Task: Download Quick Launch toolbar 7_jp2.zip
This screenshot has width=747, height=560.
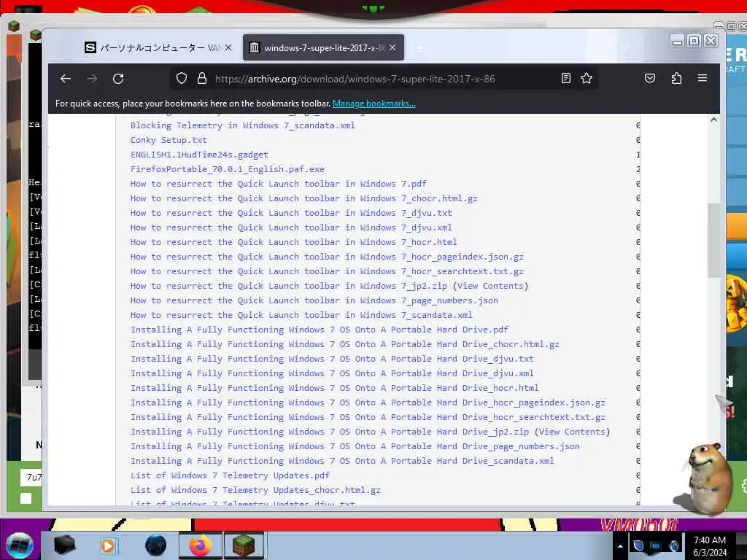Action: coord(289,286)
